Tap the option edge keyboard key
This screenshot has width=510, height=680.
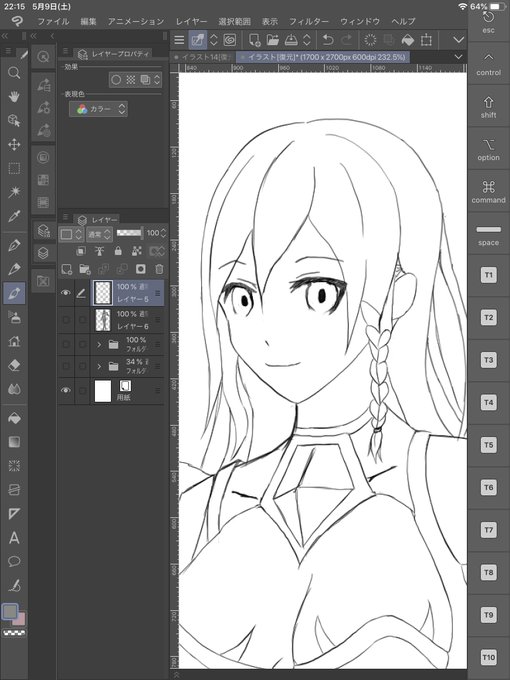[x=488, y=149]
